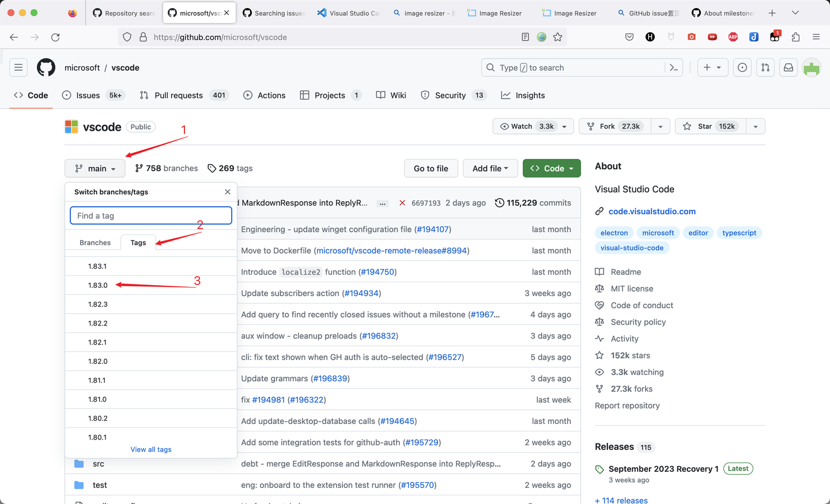Open the site security shield icon
The width and height of the screenshot is (830, 504).
[x=127, y=37]
